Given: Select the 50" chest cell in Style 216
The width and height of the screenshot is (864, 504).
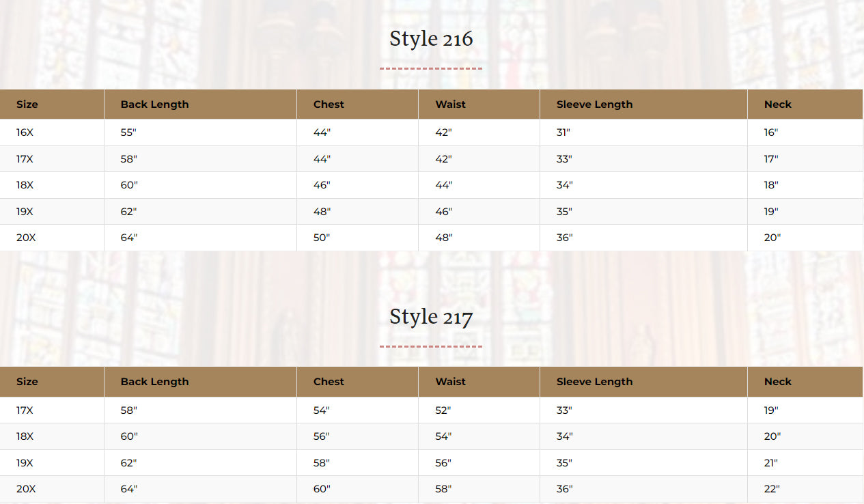Looking at the screenshot, I should click(x=322, y=238).
